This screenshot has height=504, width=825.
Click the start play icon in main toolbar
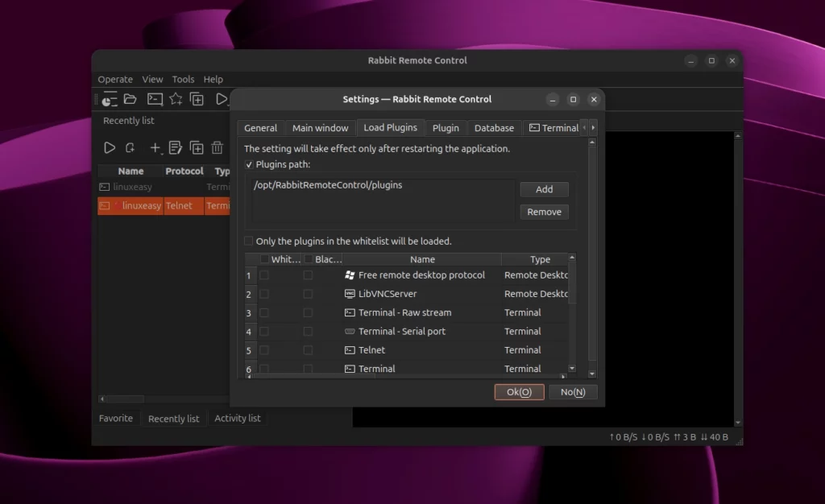click(222, 99)
